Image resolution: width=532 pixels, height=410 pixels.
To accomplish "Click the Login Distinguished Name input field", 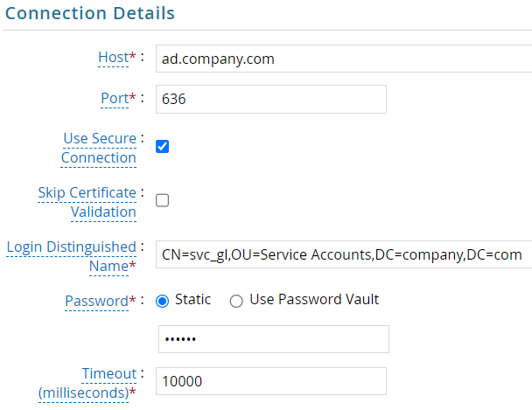I will tap(344, 254).
